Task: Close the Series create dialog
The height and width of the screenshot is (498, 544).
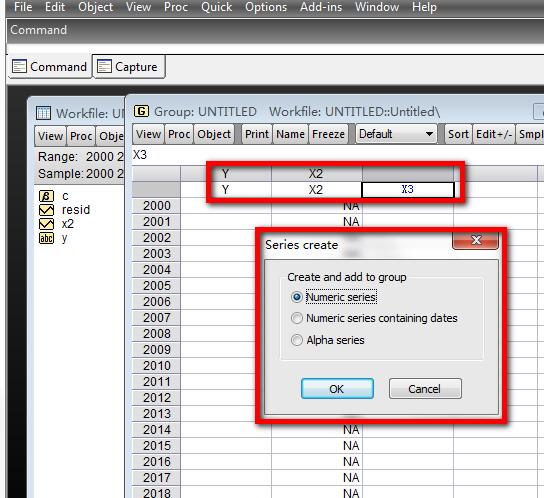Action: (476, 240)
